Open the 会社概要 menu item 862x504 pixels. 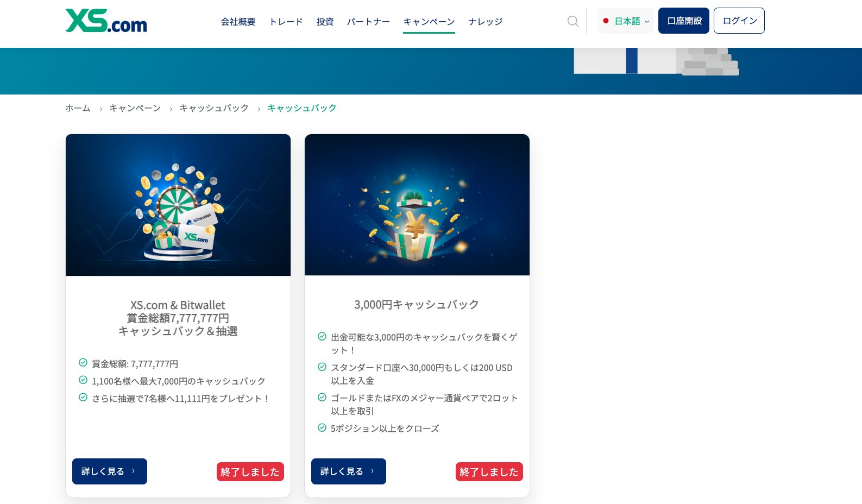point(238,22)
